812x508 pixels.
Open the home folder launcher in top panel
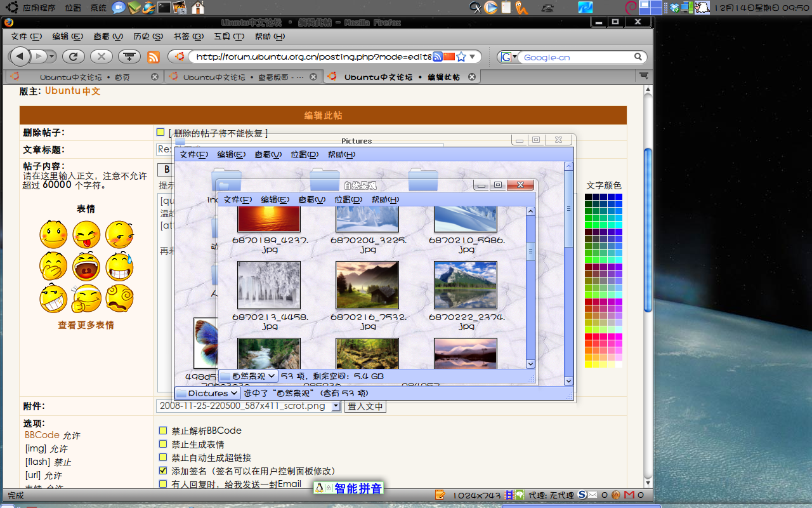pyautogui.click(x=198, y=8)
